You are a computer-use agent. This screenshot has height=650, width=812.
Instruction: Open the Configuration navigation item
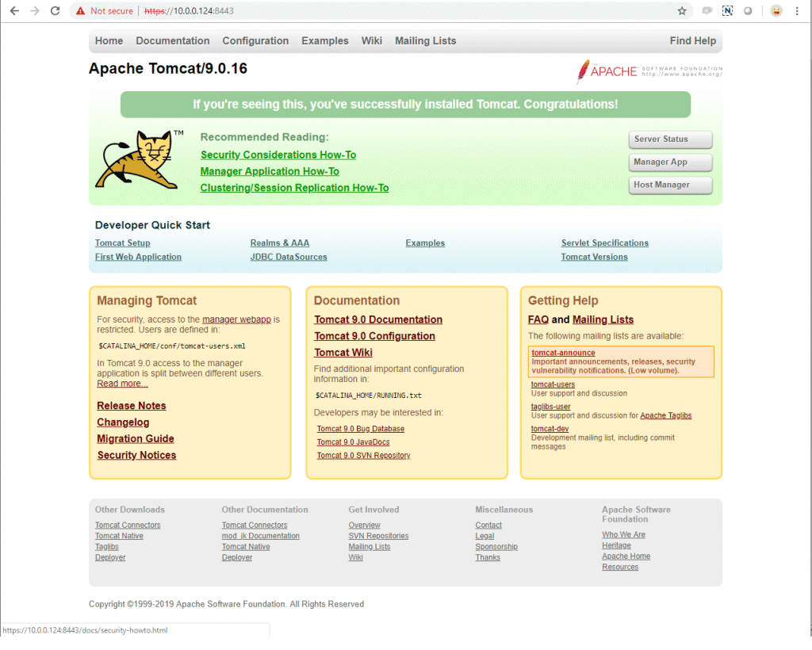255,41
